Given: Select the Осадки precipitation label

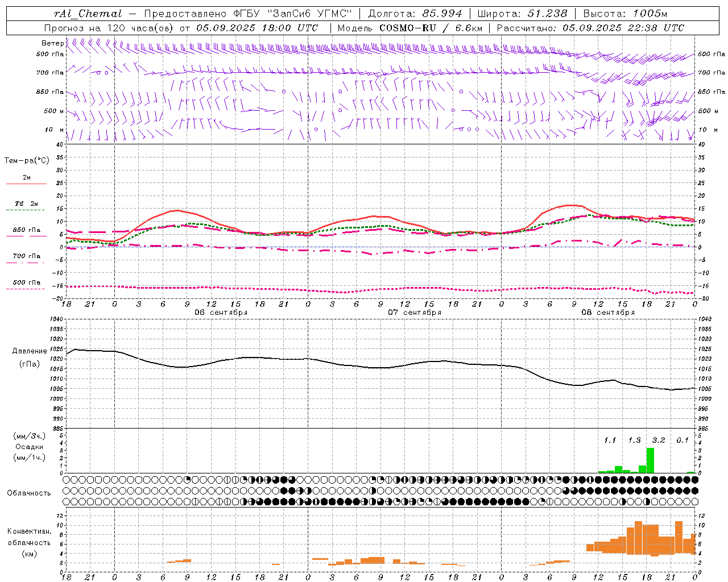Looking at the screenshot, I should 30,447.
